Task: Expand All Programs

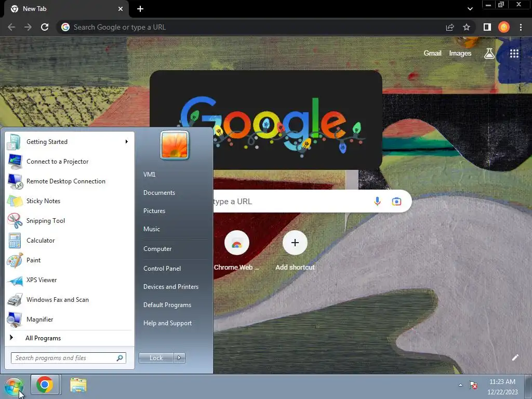Action: pos(70,338)
